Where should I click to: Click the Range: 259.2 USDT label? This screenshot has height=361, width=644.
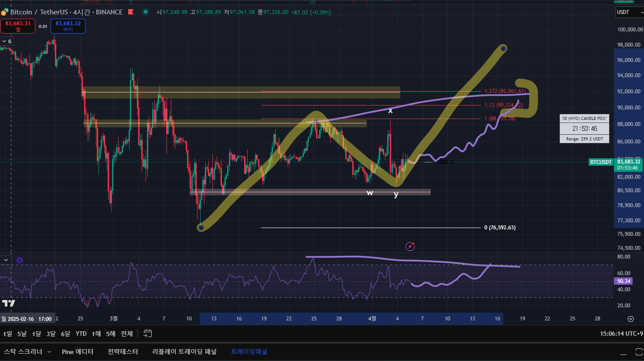pos(584,139)
